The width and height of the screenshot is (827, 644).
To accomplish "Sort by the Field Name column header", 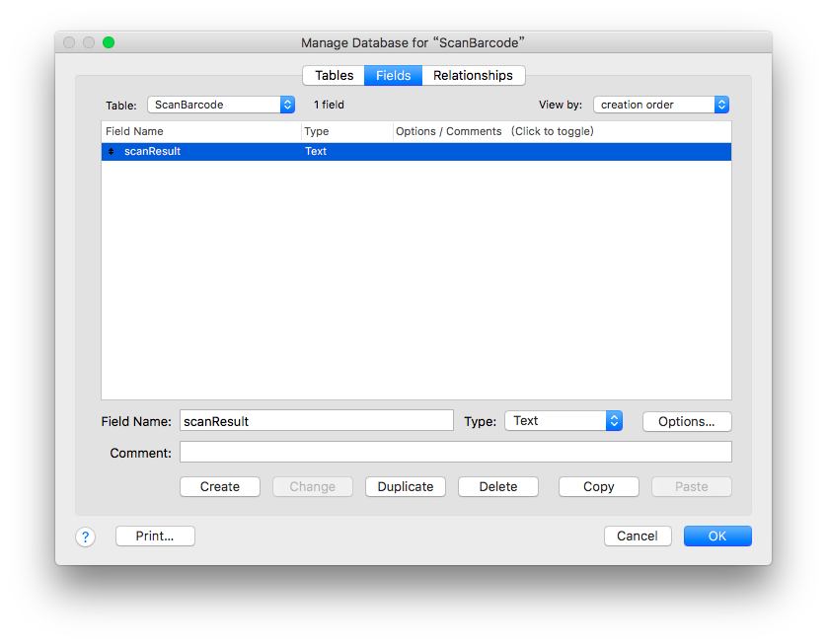I will [201, 132].
